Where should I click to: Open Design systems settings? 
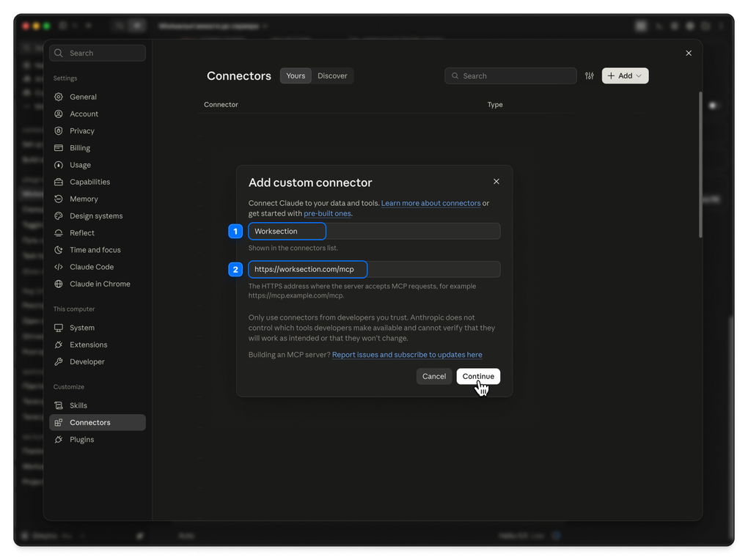[98, 216]
